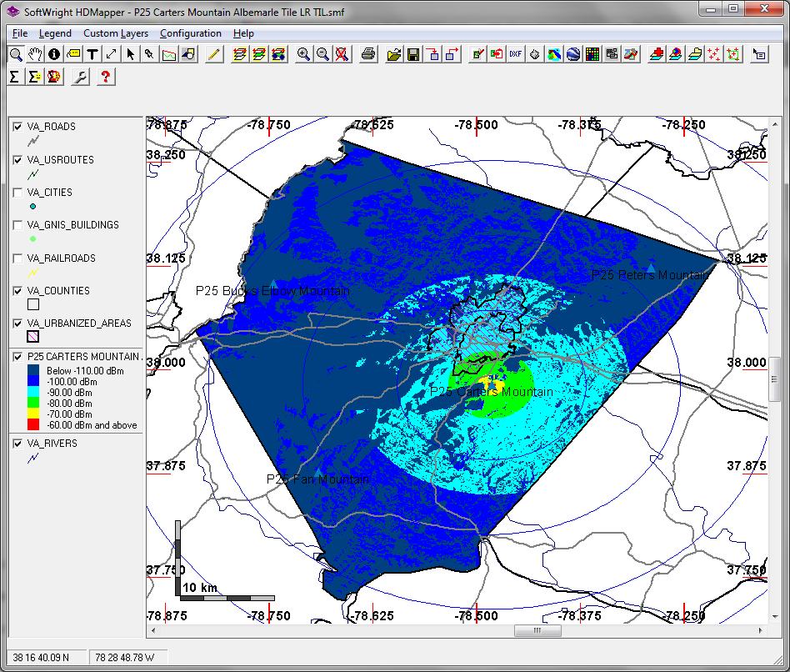
Task: Uncheck the VA_URBANIZED_AREAS layer checkbox
Action: [17, 323]
